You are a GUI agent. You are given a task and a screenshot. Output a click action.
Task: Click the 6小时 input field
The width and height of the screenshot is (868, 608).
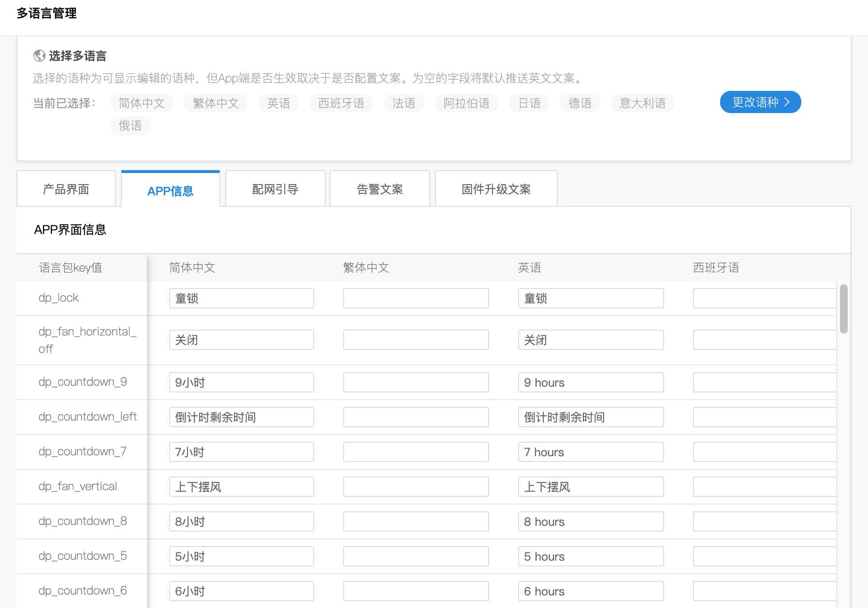242,591
